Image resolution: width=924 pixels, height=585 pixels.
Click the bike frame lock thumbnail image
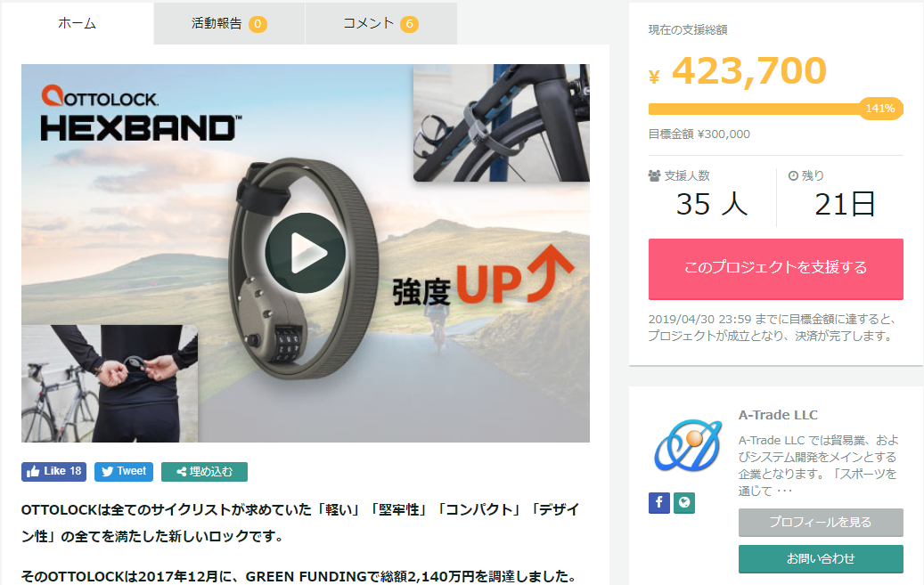pyautogui.click(x=502, y=123)
